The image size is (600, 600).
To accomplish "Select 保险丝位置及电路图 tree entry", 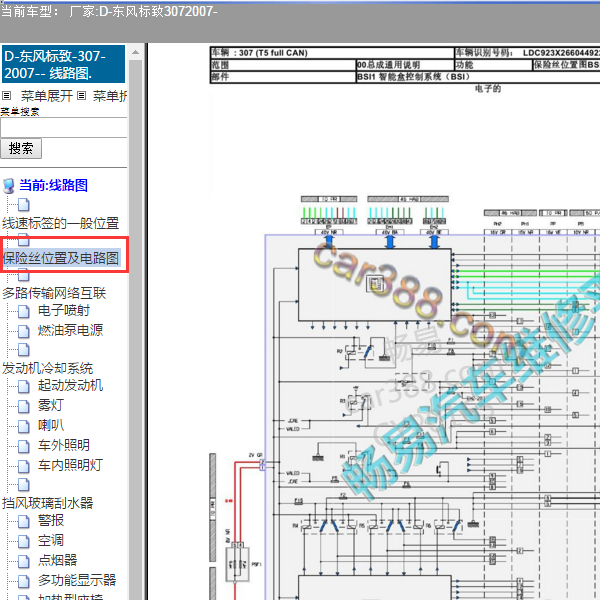I will point(61,258).
